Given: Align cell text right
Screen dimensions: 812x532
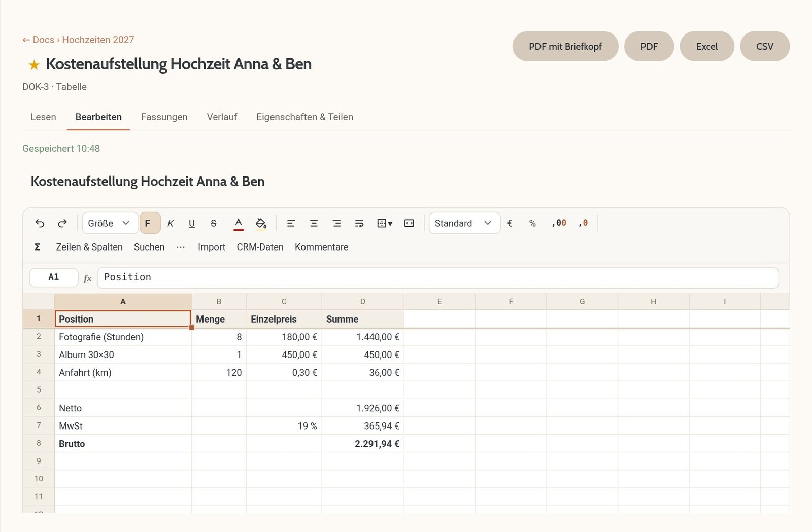Looking at the screenshot, I should (x=336, y=223).
